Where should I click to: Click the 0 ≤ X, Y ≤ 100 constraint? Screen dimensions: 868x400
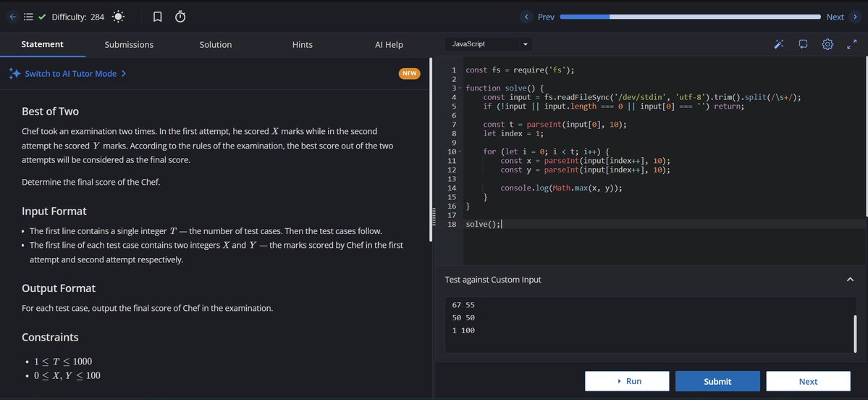pyautogui.click(x=67, y=375)
